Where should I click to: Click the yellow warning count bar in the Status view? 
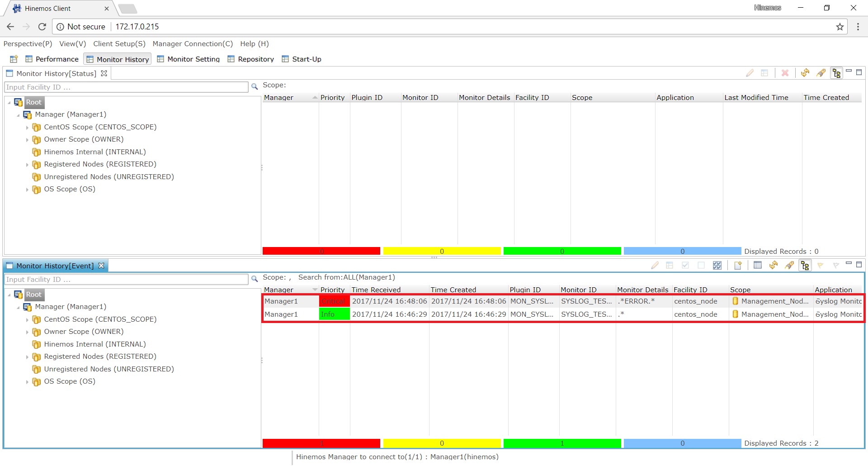(442, 251)
